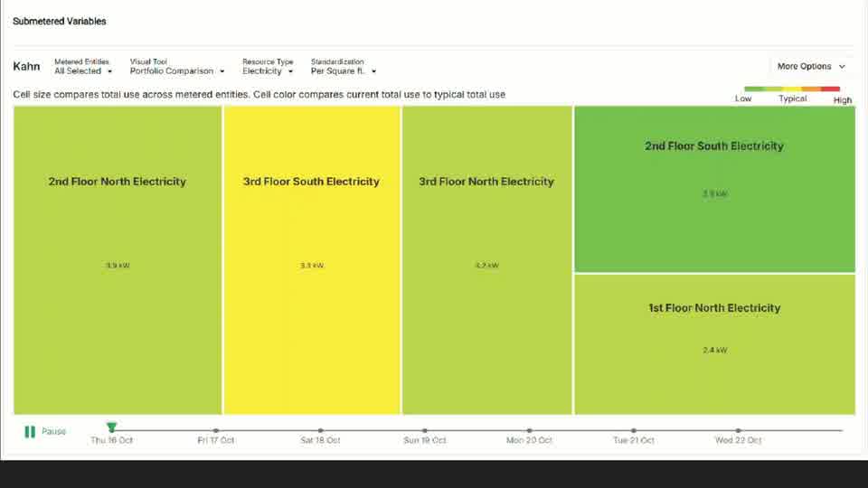The height and width of the screenshot is (488, 868).
Task: Click the Submetered Variables heading
Action: pyautogui.click(x=60, y=21)
